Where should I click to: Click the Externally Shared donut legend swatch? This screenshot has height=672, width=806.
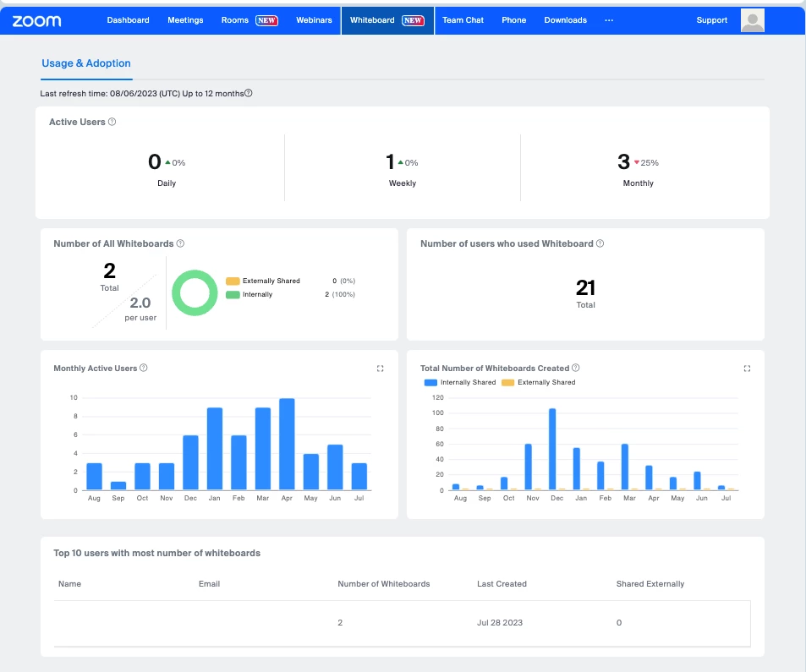tap(233, 281)
